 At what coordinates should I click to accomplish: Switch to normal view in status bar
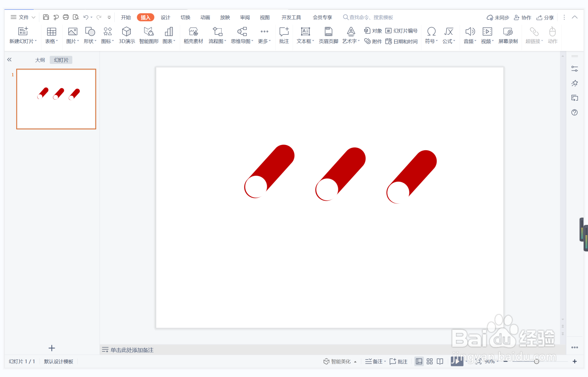pyautogui.click(x=419, y=361)
